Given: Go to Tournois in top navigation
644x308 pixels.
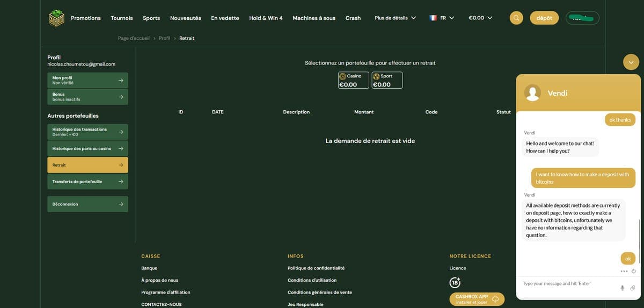Looking at the screenshot, I should coord(122,18).
